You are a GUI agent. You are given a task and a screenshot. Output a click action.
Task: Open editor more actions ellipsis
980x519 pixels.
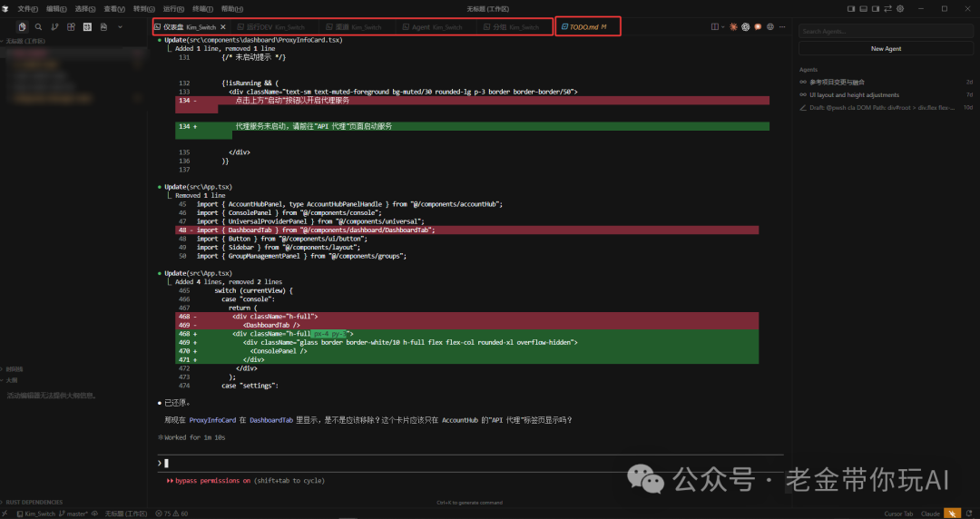(x=782, y=27)
